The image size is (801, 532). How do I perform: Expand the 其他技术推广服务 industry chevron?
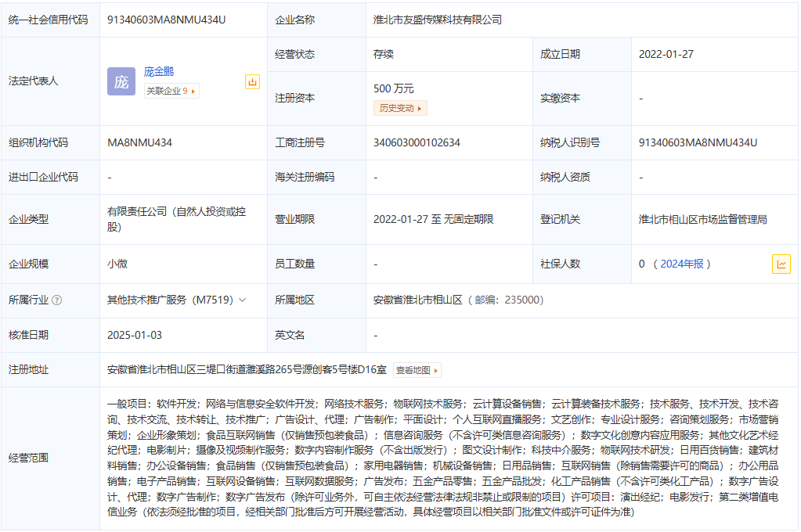[243, 300]
